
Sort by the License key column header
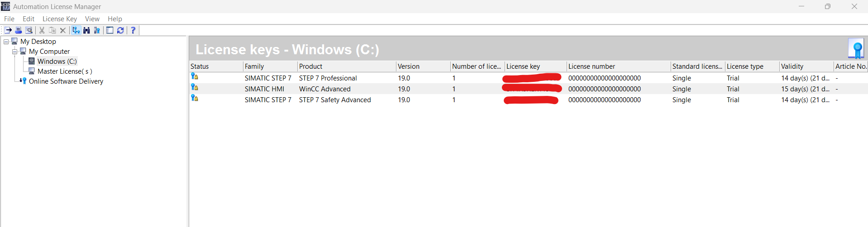point(536,66)
